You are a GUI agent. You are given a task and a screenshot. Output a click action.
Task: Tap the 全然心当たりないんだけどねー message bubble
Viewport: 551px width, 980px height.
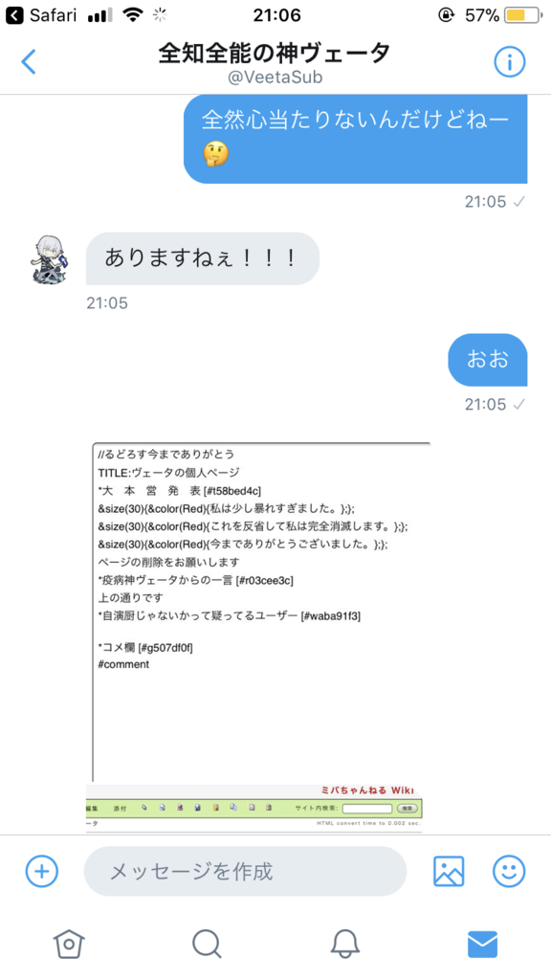356,139
